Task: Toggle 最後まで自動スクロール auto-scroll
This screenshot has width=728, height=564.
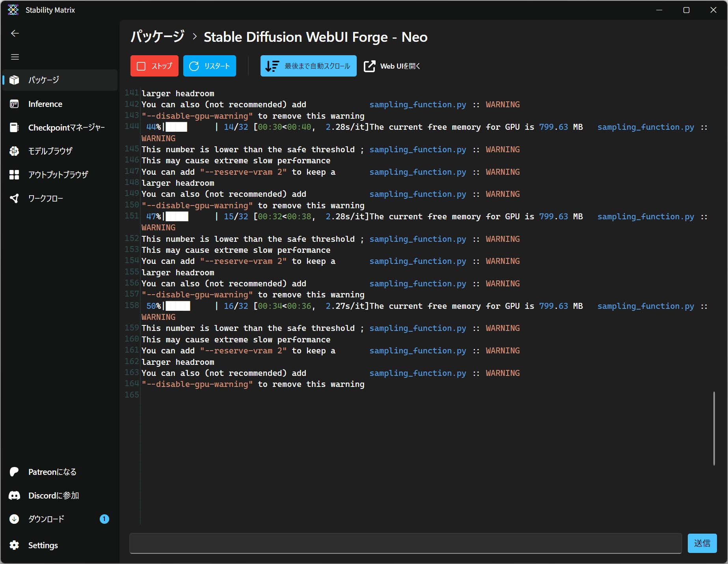Action: pyautogui.click(x=308, y=66)
